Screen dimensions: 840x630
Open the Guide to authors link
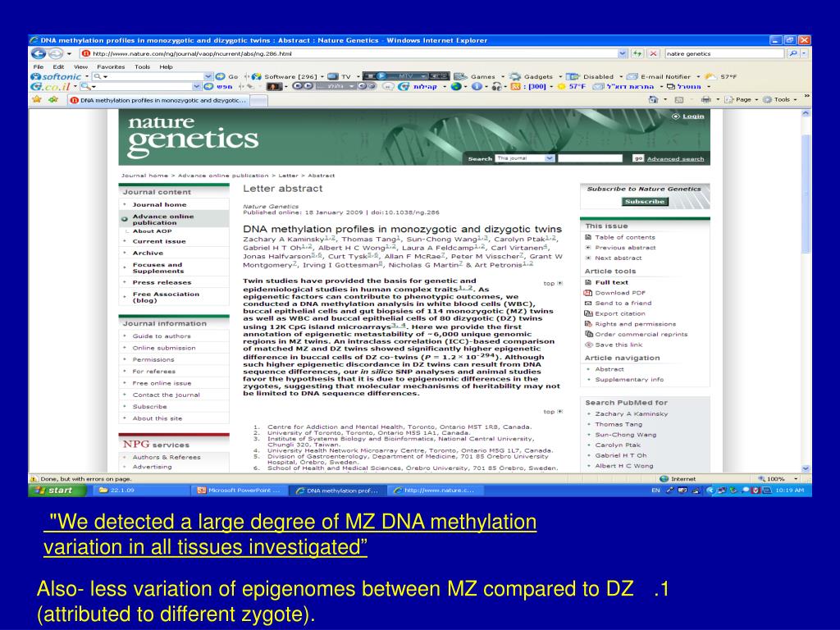coord(162,336)
